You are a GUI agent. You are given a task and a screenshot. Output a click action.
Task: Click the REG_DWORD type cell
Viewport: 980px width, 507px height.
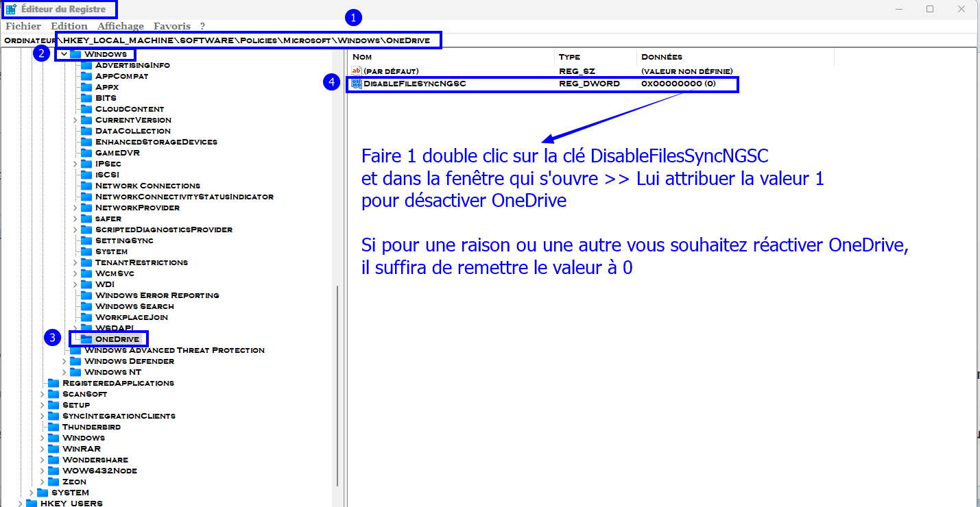point(589,84)
